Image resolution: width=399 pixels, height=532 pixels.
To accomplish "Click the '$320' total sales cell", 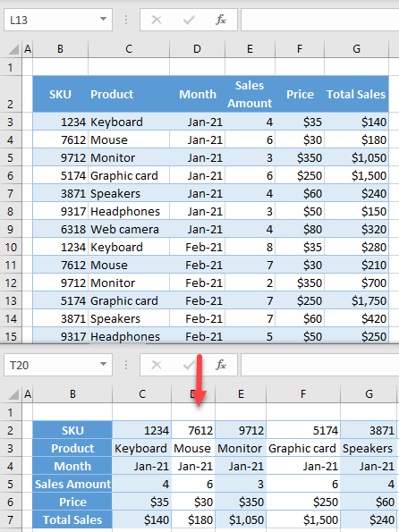I will [356, 230].
